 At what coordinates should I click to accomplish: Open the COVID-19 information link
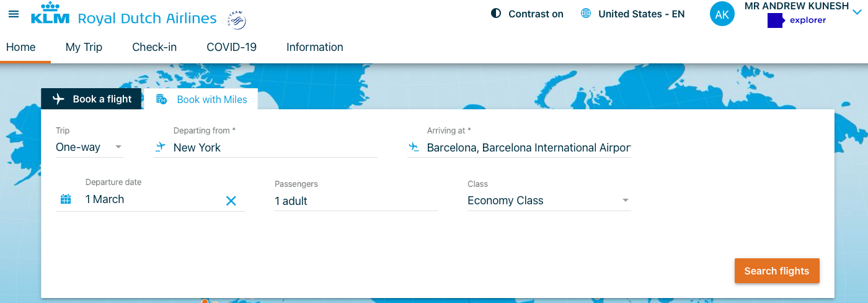coord(231,47)
